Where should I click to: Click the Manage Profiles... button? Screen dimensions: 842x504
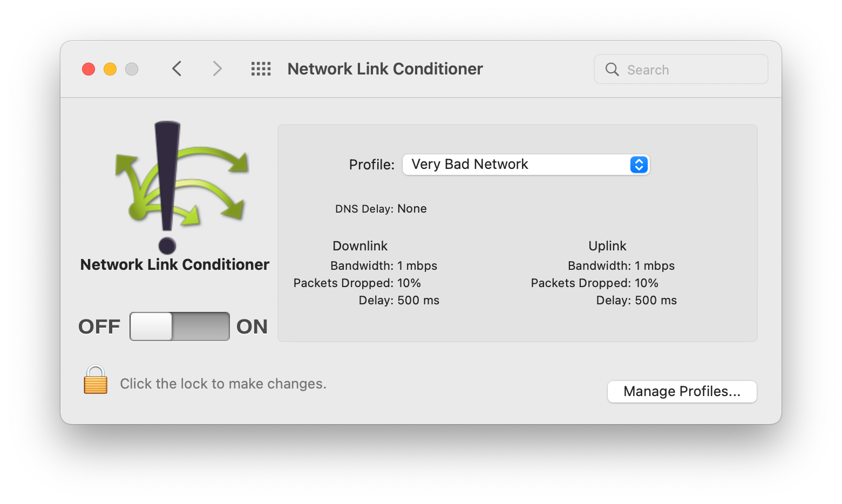point(682,392)
